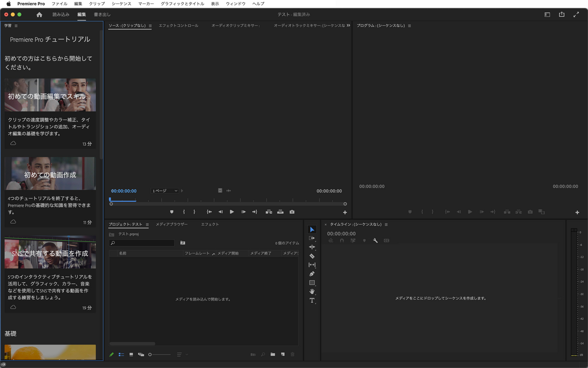Create bin from search query icon

pyautogui.click(x=183, y=243)
